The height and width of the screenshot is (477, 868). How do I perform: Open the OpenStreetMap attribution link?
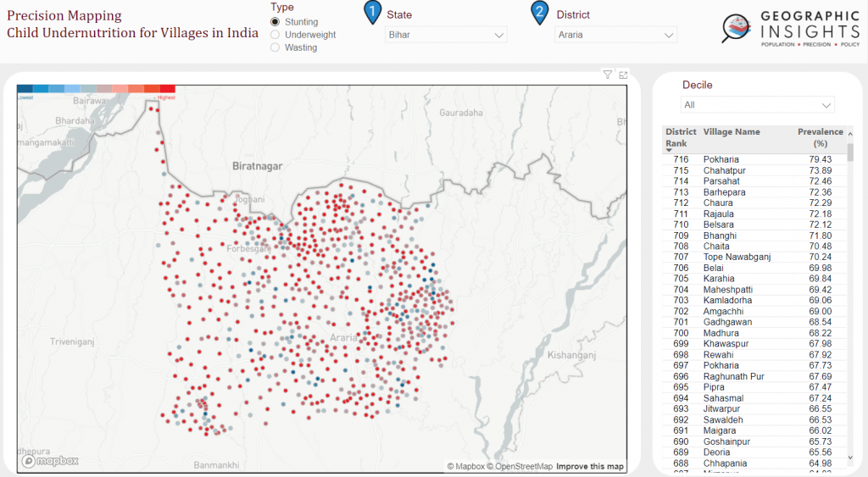pos(523,466)
